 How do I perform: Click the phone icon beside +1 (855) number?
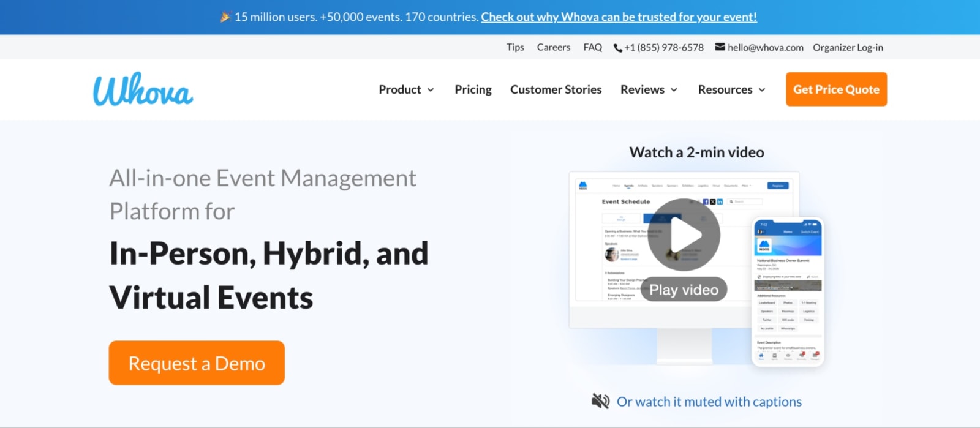(x=618, y=48)
